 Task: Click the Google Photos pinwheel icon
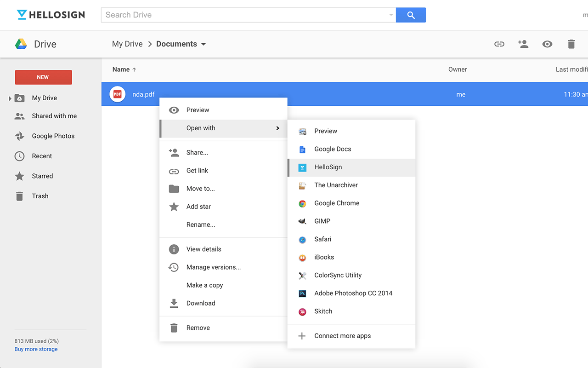19,136
